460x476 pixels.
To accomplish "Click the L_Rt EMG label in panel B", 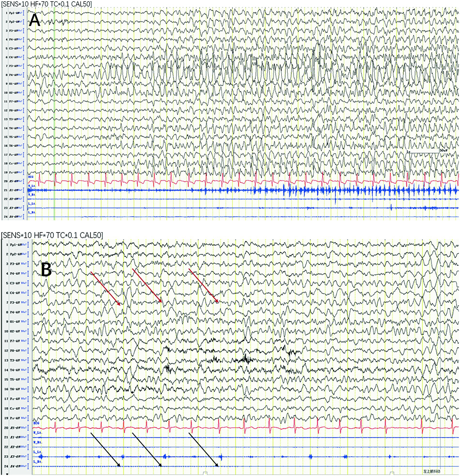I will tap(38, 461).
